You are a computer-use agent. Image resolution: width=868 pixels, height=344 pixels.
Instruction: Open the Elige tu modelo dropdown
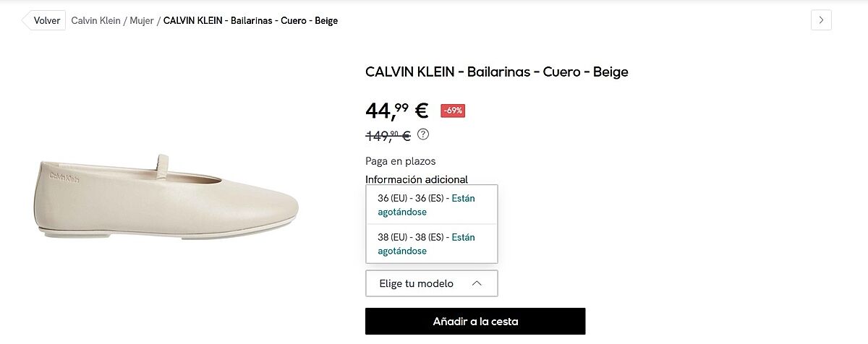click(431, 283)
